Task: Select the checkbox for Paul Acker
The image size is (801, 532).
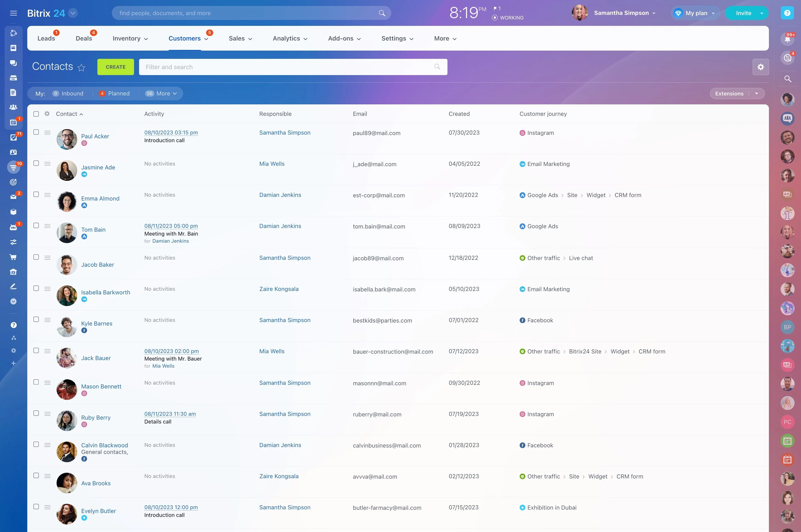Action: tap(36, 132)
